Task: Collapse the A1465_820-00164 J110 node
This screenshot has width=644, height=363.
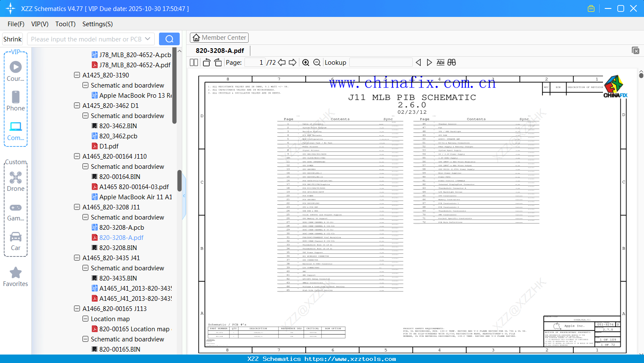Action: [x=77, y=156]
